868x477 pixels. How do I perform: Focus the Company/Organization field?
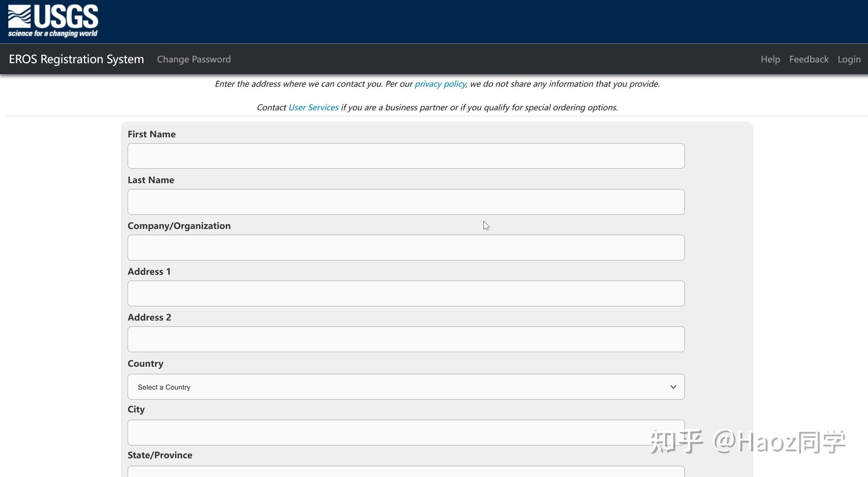point(406,248)
